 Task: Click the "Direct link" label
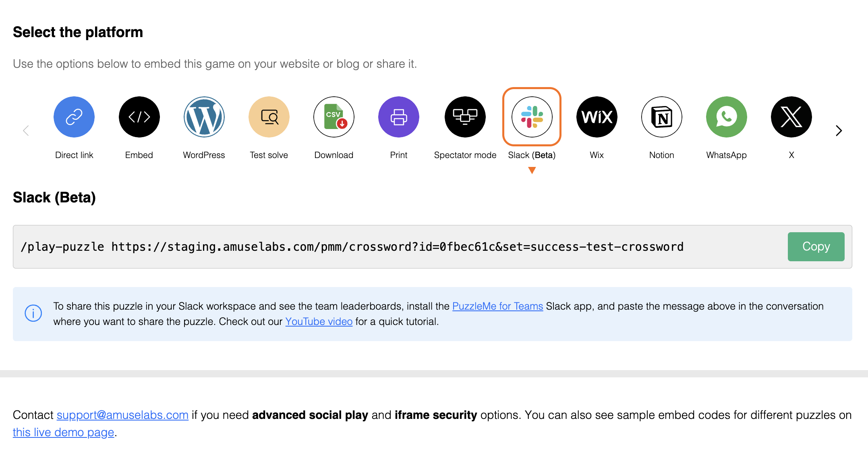pyautogui.click(x=74, y=155)
